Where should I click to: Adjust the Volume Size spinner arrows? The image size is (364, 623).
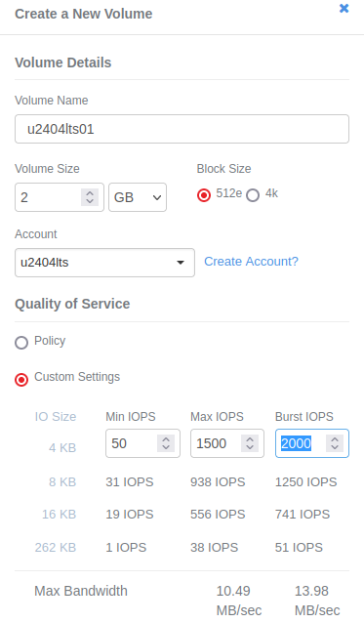tap(90, 197)
